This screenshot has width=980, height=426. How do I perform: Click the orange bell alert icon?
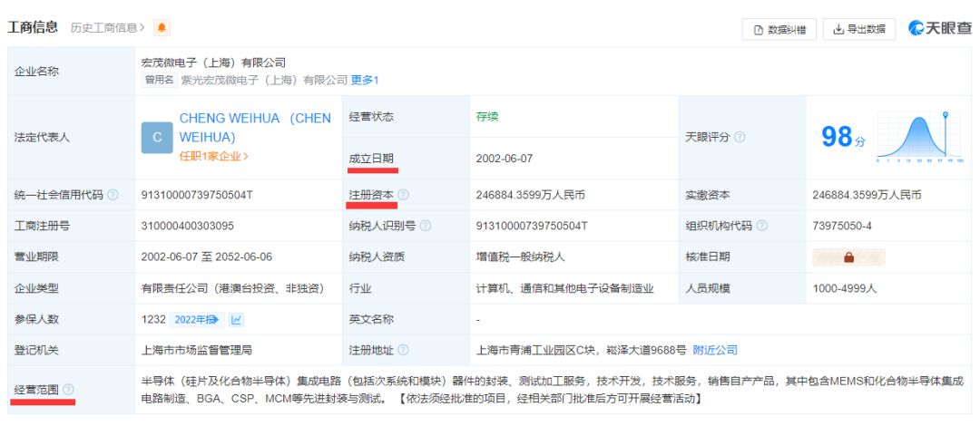click(x=162, y=27)
